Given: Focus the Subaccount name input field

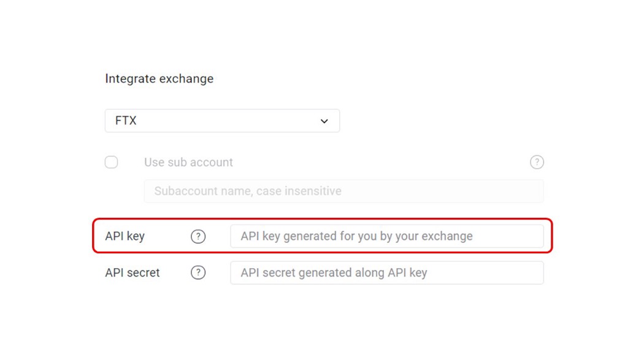Looking at the screenshot, I should click(x=343, y=191).
